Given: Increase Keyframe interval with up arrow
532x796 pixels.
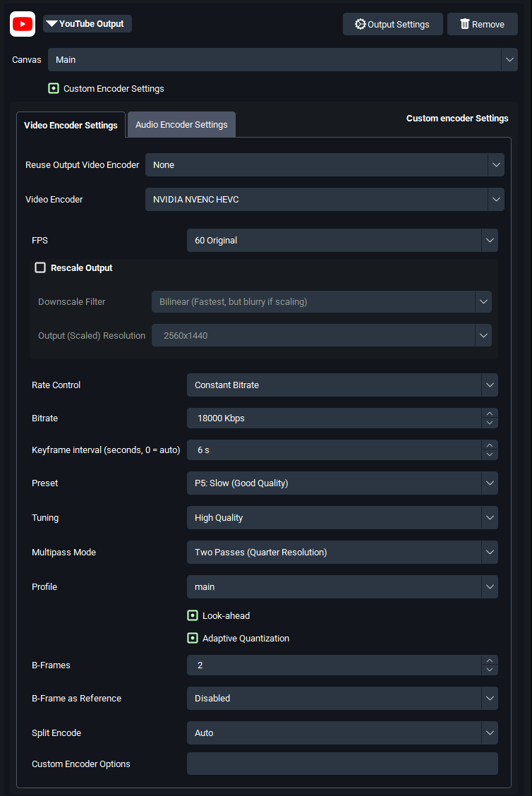Looking at the screenshot, I should (490, 445).
